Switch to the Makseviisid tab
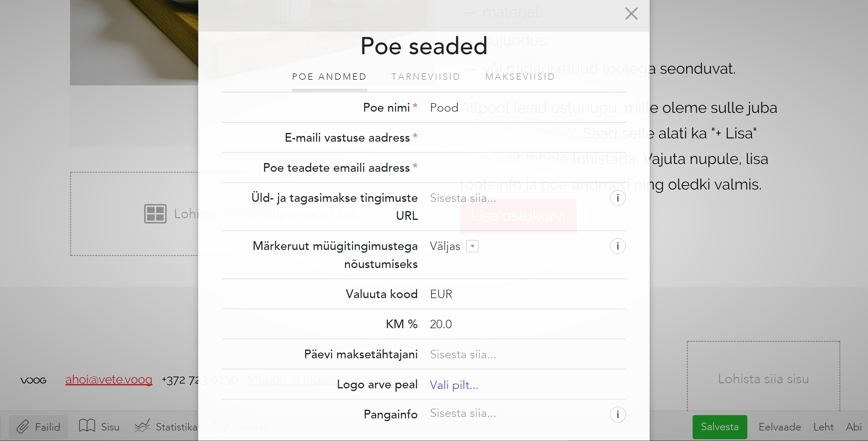 pos(520,77)
